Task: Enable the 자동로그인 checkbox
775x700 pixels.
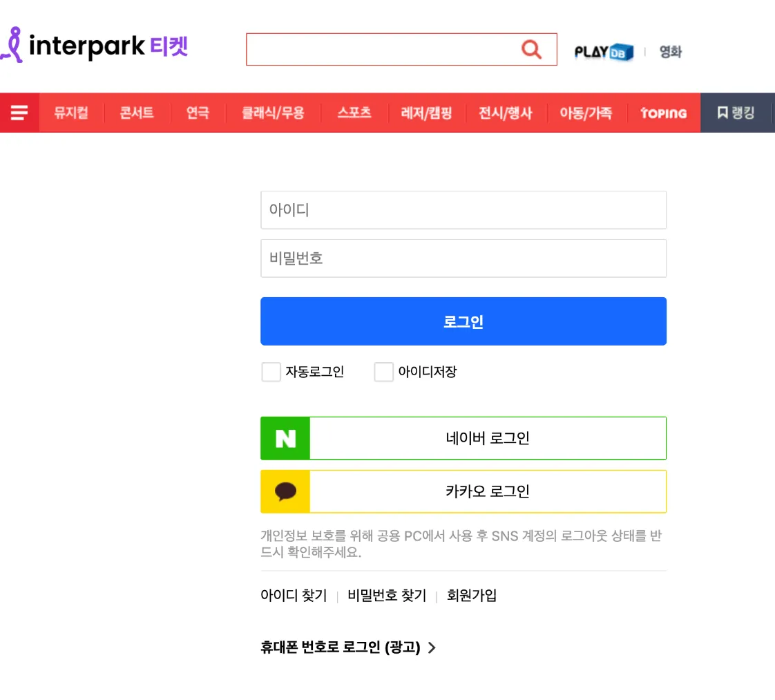Action: pyautogui.click(x=271, y=372)
